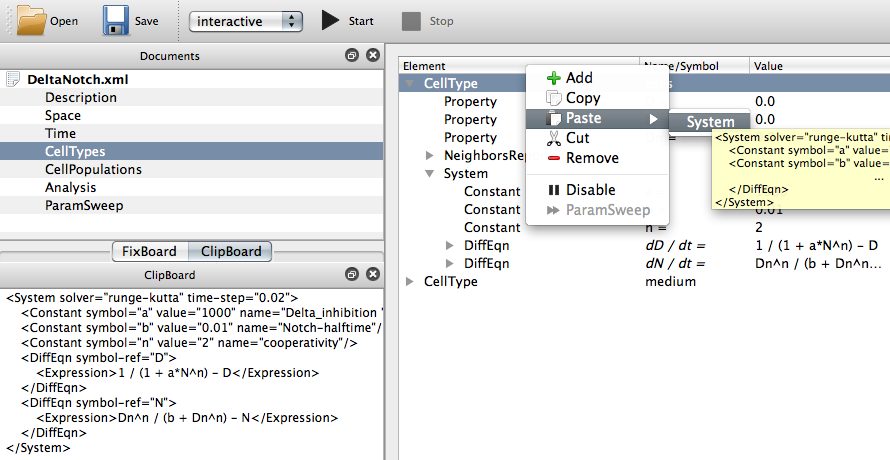Undock the ClipBoard panel
Screen dimensions: 890x460
point(352,275)
